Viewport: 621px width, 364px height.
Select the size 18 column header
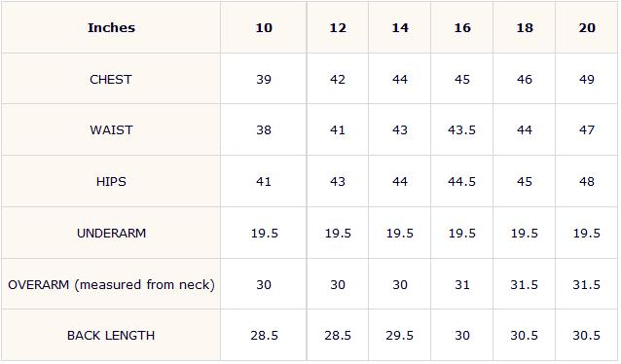click(x=525, y=27)
